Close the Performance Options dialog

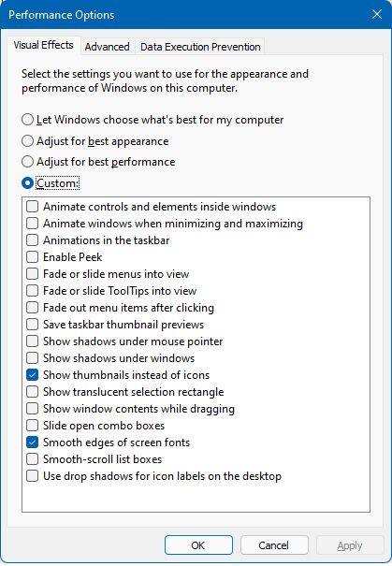click(377, 14)
